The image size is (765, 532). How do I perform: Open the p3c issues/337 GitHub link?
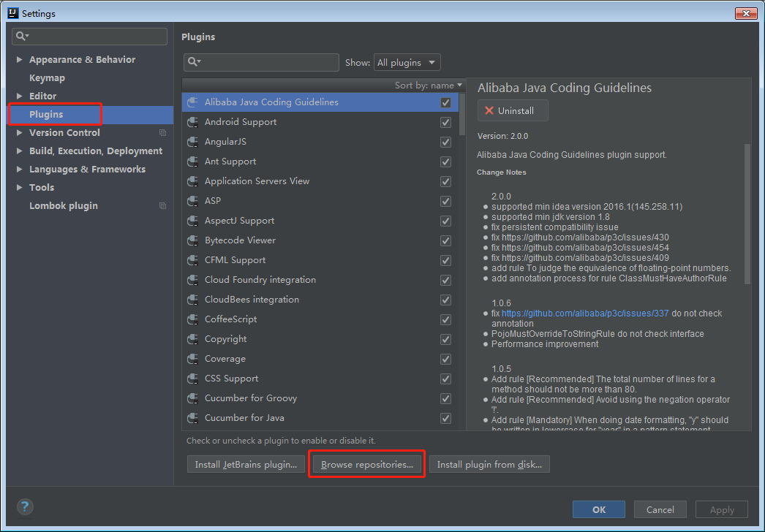(x=585, y=313)
